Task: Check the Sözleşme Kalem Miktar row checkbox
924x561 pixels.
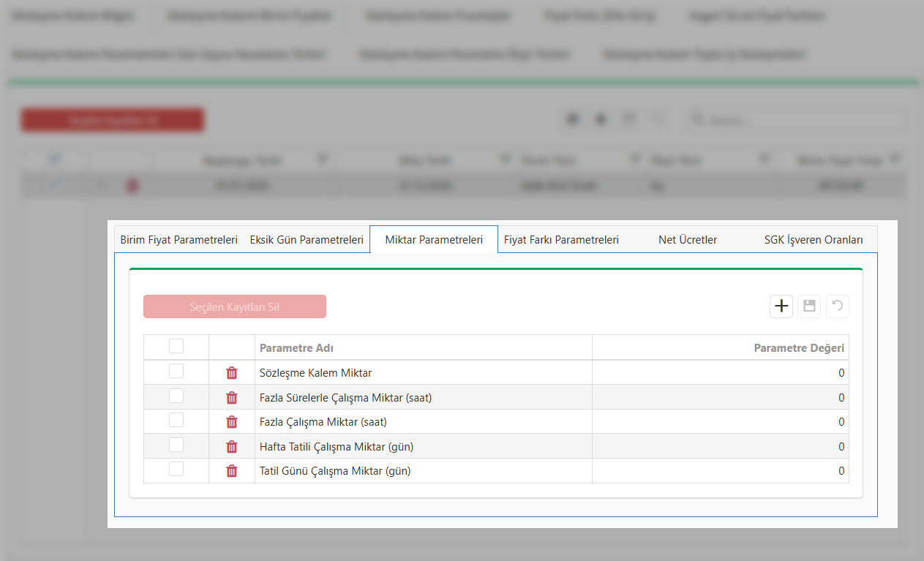Action: click(x=176, y=372)
